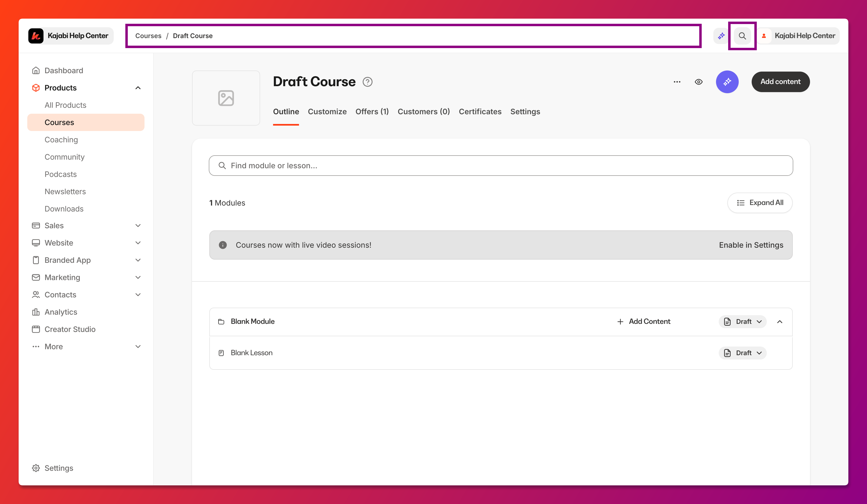The width and height of the screenshot is (867, 504).
Task: Open the Draft Course help question icon
Action: [x=367, y=82]
